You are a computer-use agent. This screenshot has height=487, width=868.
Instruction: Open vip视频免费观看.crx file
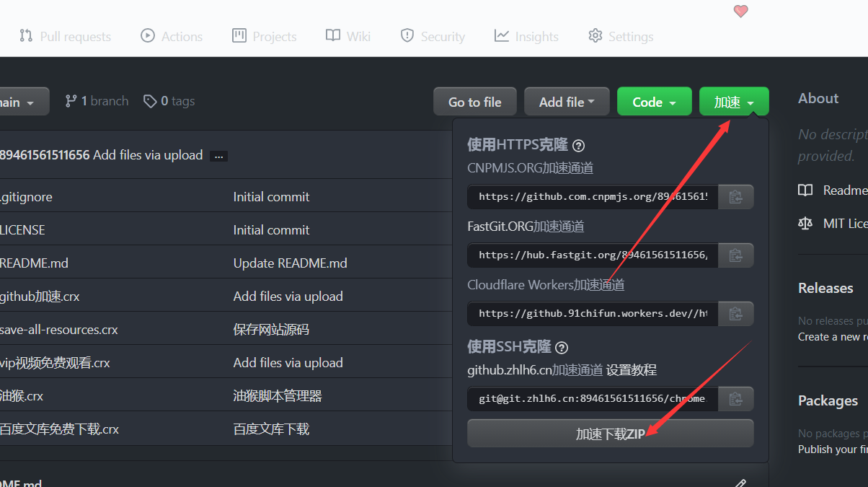pyautogui.click(x=55, y=363)
